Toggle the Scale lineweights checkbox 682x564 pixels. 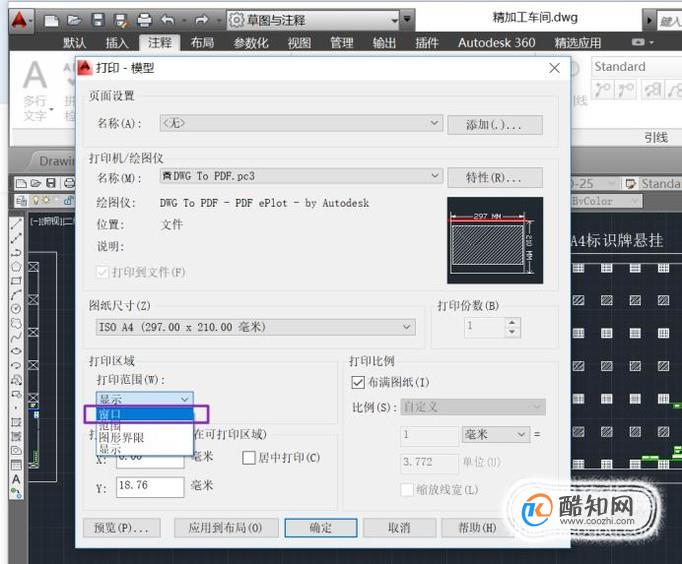(407, 490)
